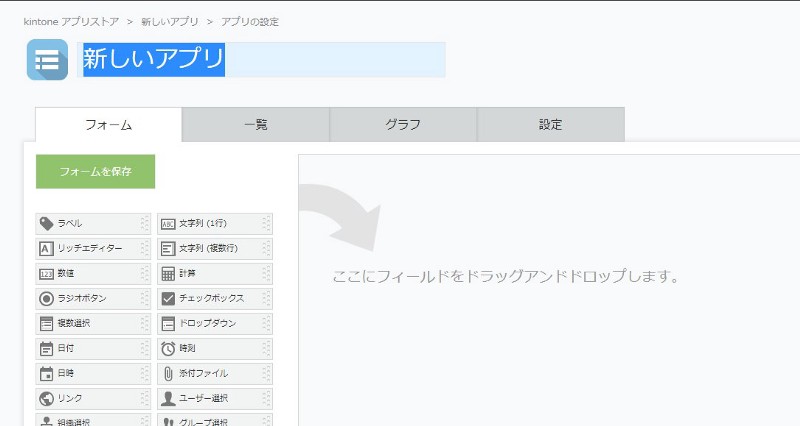Pick the 計算 calculator icon
The width and height of the screenshot is (800, 426).
(x=168, y=274)
